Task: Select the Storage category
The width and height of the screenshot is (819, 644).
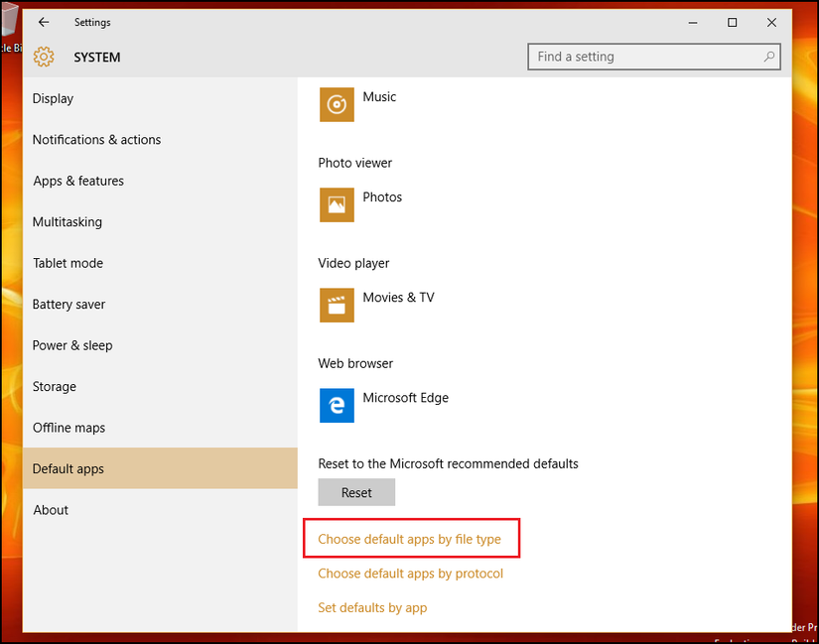Action: tap(54, 387)
